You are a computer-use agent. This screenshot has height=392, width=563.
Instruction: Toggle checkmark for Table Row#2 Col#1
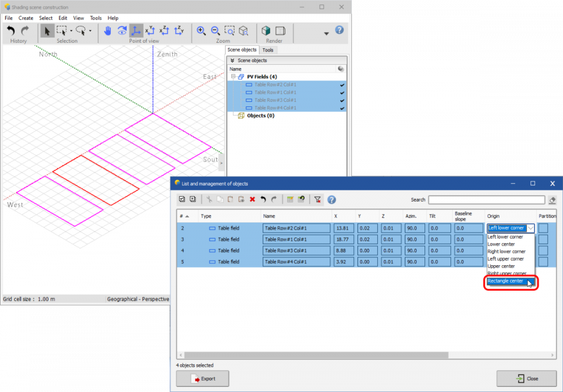click(342, 85)
